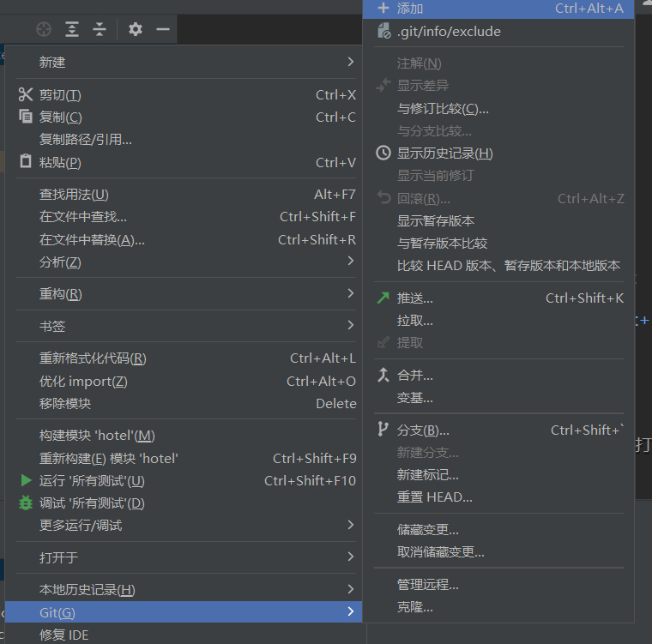Image resolution: width=652 pixels, height=644 pixels.
Task: Choose 新建标记... menu item
Action: [498, 474]
